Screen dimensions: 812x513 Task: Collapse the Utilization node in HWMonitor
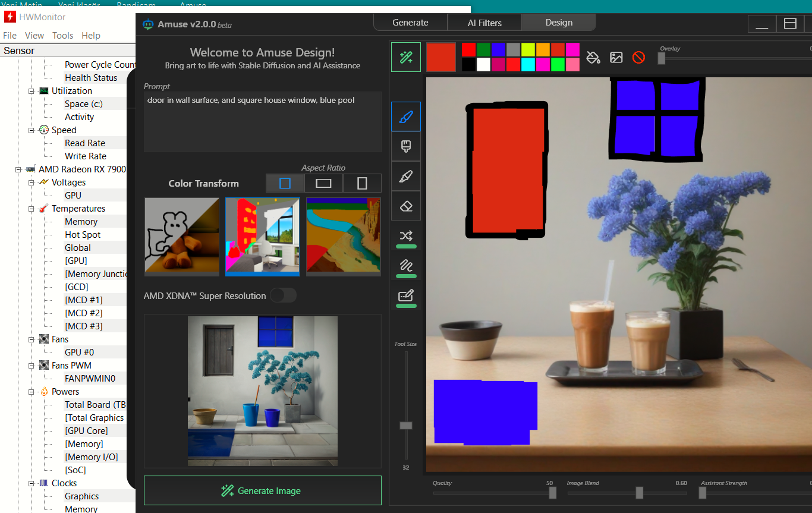[32, 91]
